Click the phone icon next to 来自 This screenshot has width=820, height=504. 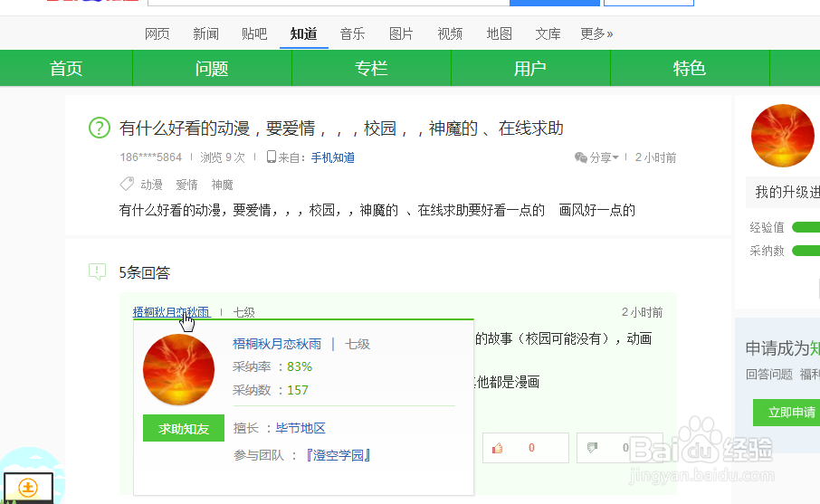[x=271, y=157]
